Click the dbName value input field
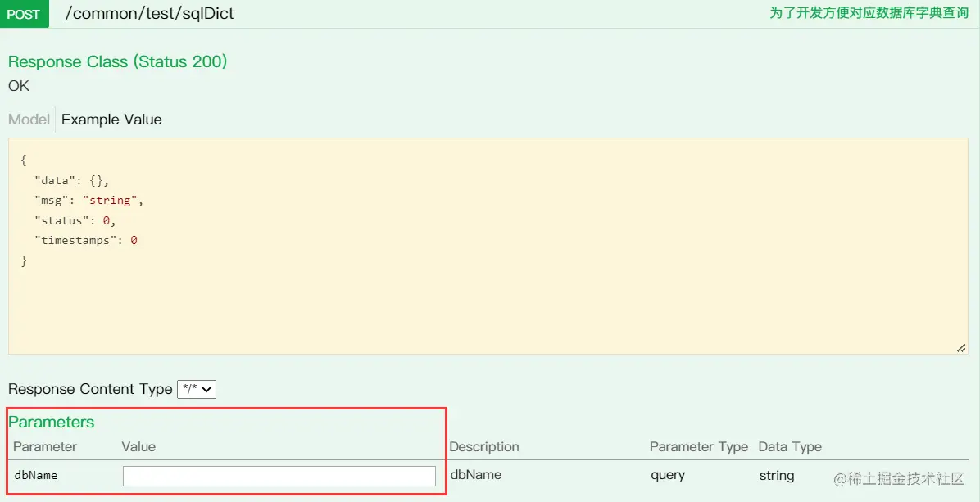Viewport: 980px width, 502px height. [279, 476]
